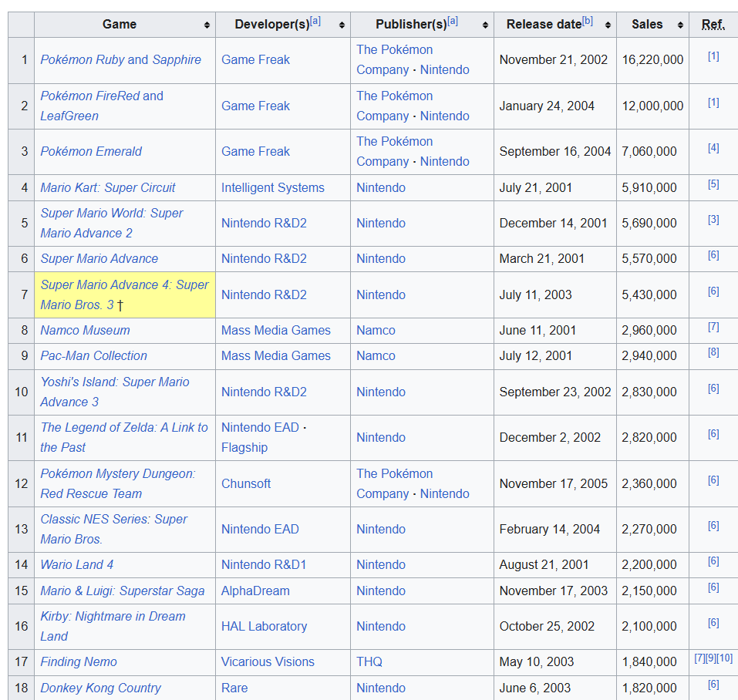
Task: Open Finding Nemo game link
Action: (79, 662)
